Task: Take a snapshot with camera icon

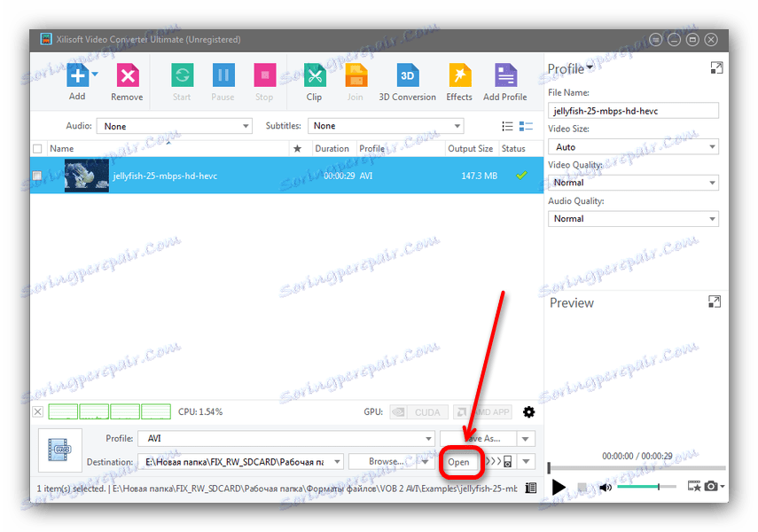Action: [x=711, y=486]
